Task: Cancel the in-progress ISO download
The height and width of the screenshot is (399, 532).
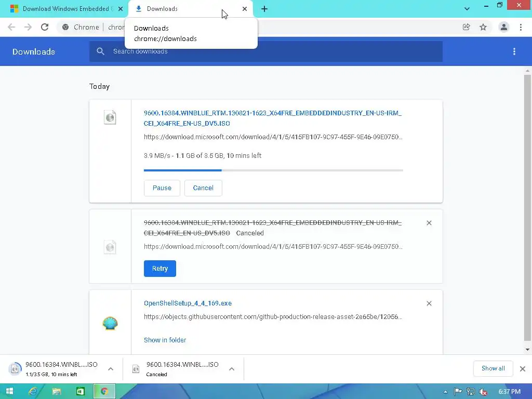Action: point(203,188)
